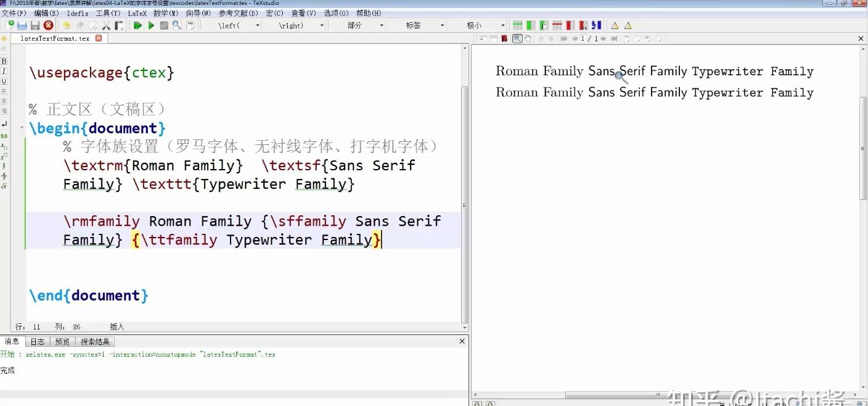Insert superscript using the x-superscript icon
The width and height of the screenshot is (868, 406).
(4, 156)
